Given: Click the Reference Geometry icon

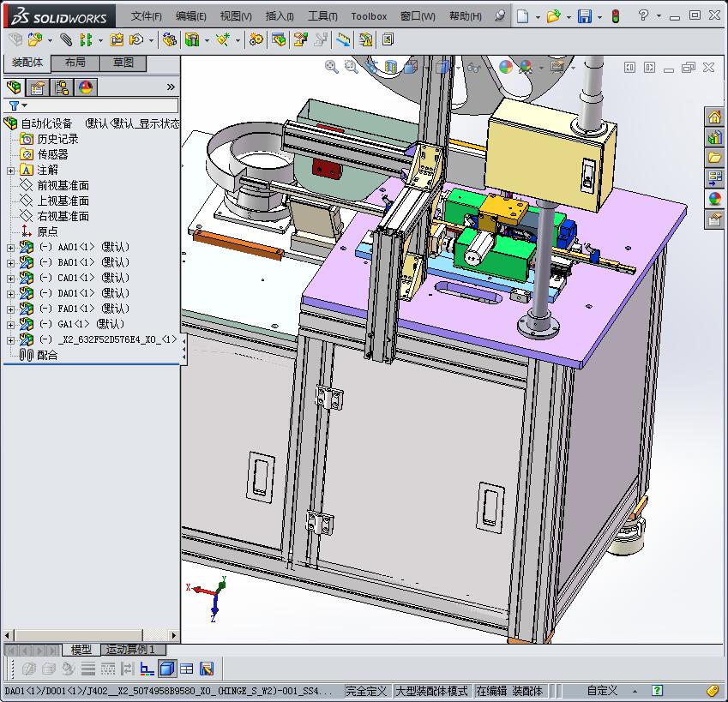Looking at the screenshot, I should 223,40.
